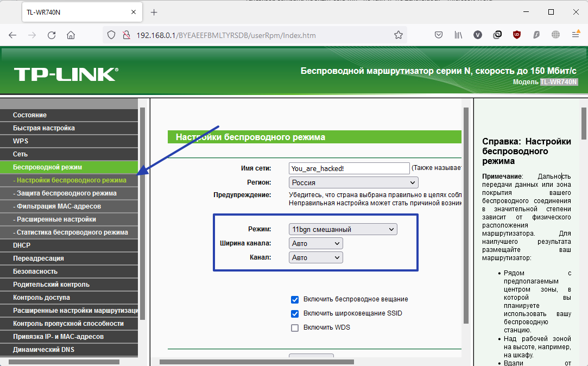Open the Firefox application menu
Image resolution: width=588 pixels, height=366 pixels.
tap(576, 35)
